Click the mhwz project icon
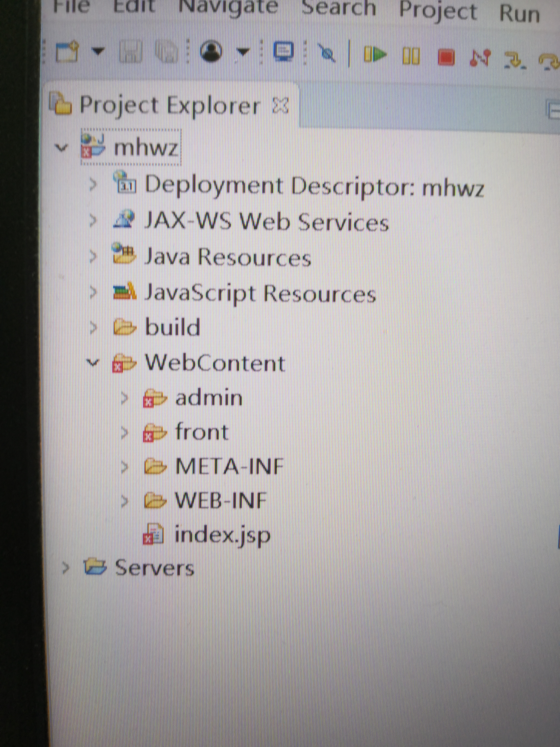Screen dimensions: 560x747 (93, 146)
